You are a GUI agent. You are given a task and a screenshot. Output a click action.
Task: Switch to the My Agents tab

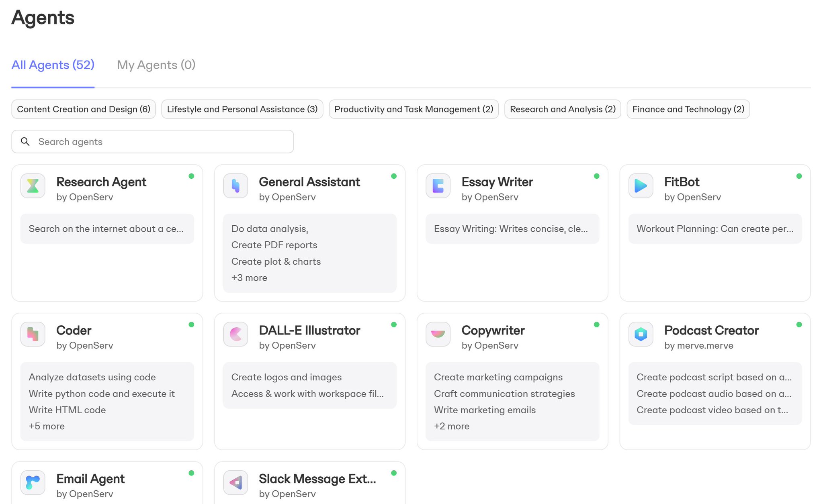point(156,65)
